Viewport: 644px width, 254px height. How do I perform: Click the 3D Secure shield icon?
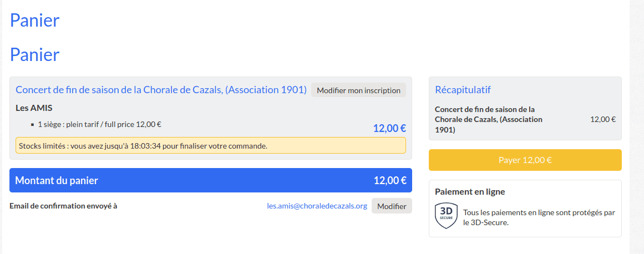click(x=446, y=215)
